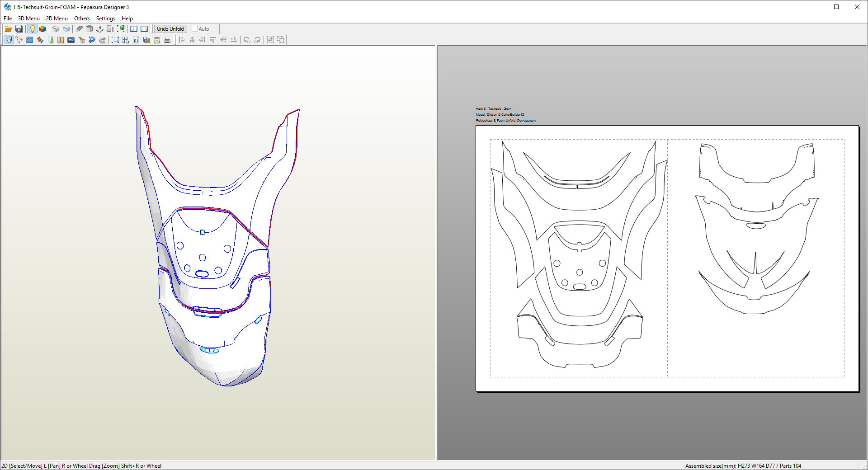Enable the Auto checkbox
868x470 pixels.
[x=195, y=29]
